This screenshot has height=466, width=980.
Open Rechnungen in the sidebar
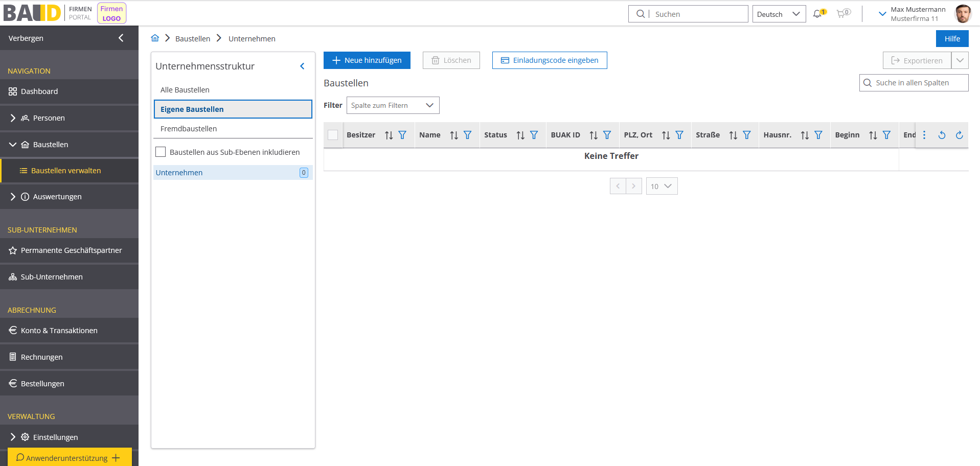pos(41,357)
